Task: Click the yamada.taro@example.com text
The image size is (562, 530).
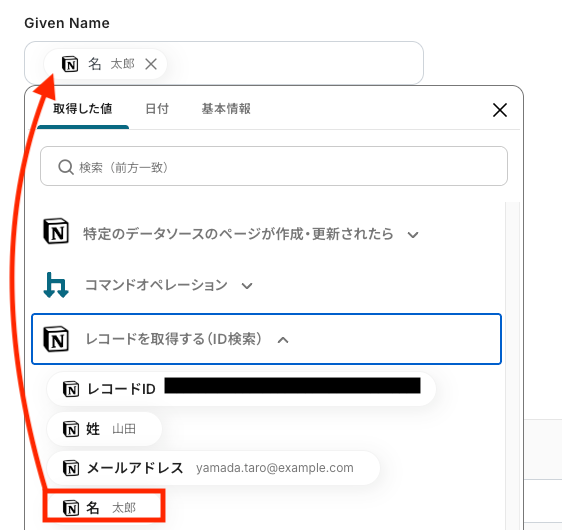Action: 275,468
